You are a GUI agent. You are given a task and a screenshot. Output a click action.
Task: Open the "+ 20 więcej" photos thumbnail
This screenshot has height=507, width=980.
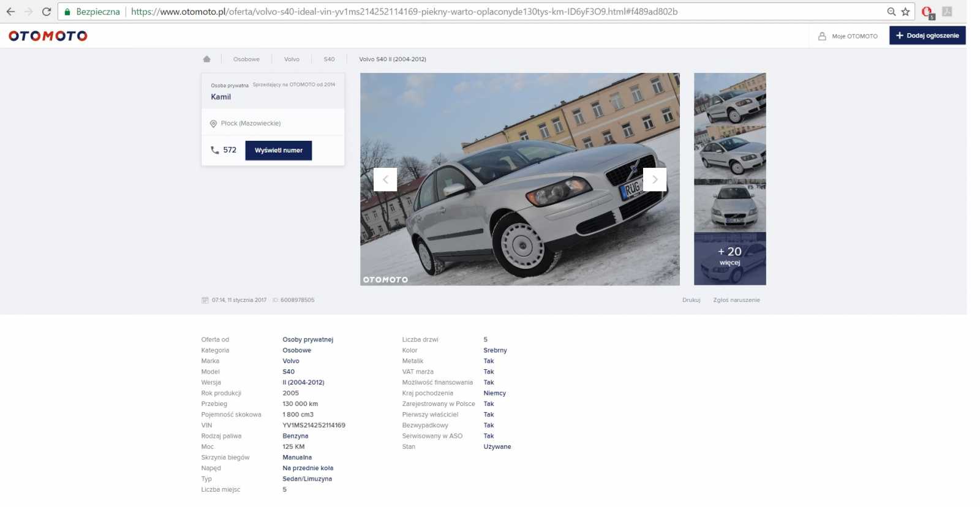coord(729,258)
